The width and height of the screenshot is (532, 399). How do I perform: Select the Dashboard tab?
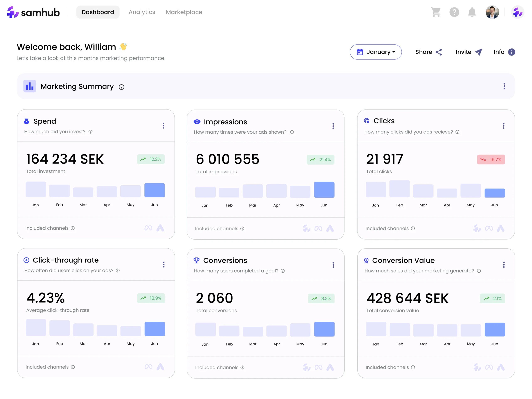click(98, 12)
